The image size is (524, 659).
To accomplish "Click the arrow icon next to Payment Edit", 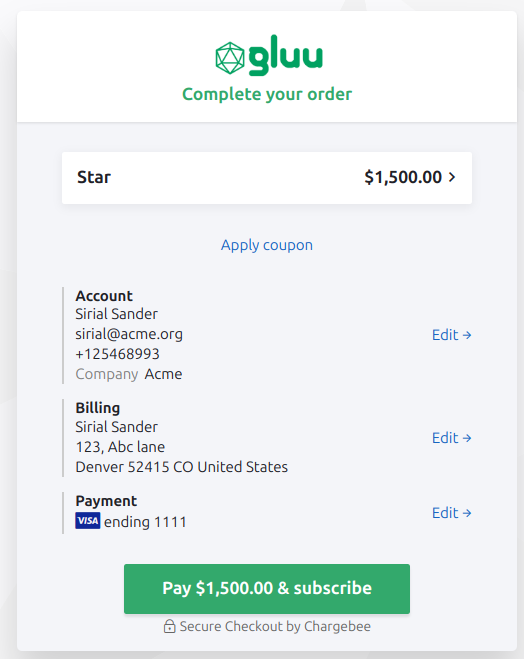I will (467, 513).
